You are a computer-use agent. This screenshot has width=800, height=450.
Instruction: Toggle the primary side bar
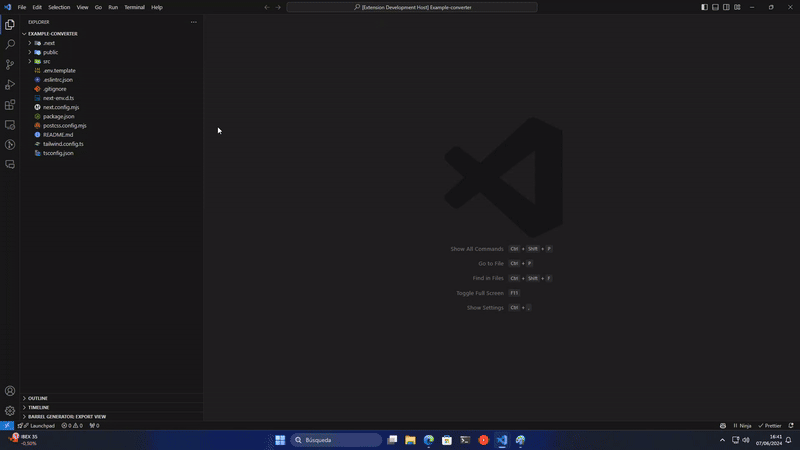point(704,7)
